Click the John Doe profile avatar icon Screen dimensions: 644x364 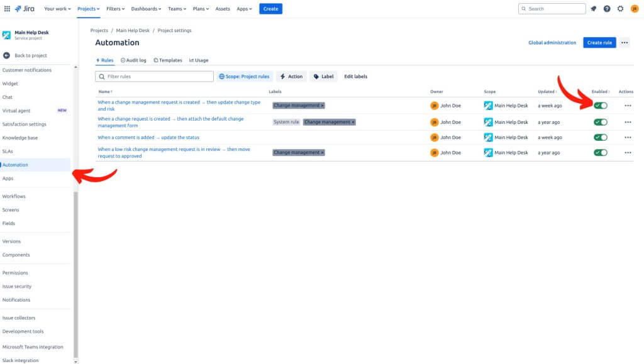click(x=635, y=8)
